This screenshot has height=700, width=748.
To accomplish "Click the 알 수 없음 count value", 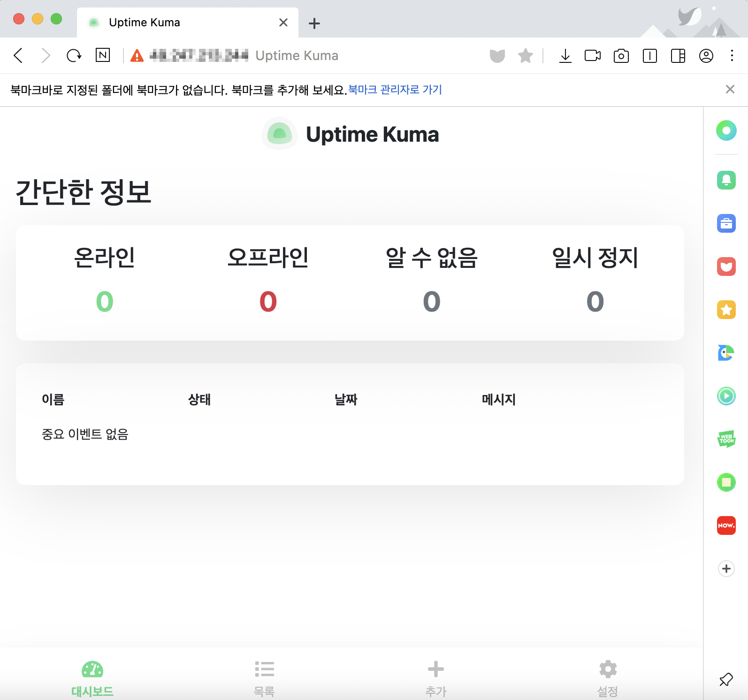I will pos(432,301).
